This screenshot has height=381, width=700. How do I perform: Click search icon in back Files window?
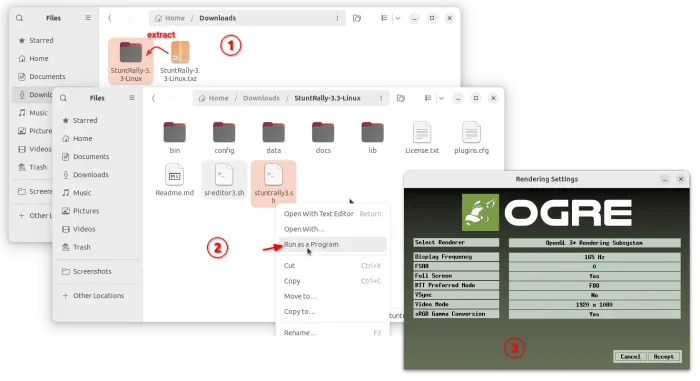pos(20,18)
